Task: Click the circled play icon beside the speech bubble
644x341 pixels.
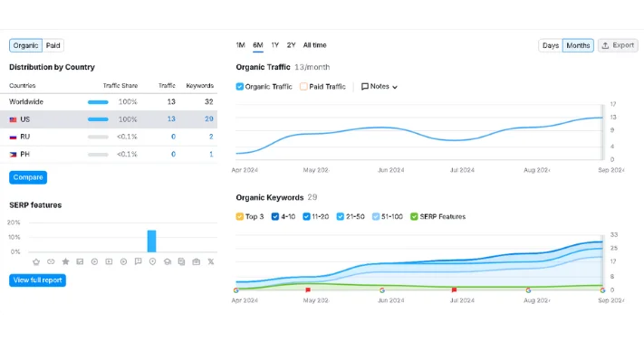Action: pyautogui.click(x=123, y=261)
